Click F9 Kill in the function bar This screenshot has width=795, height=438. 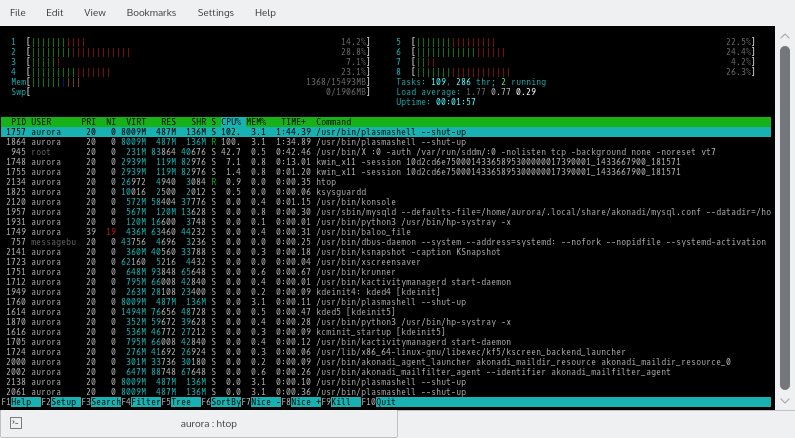pos(342,401)
